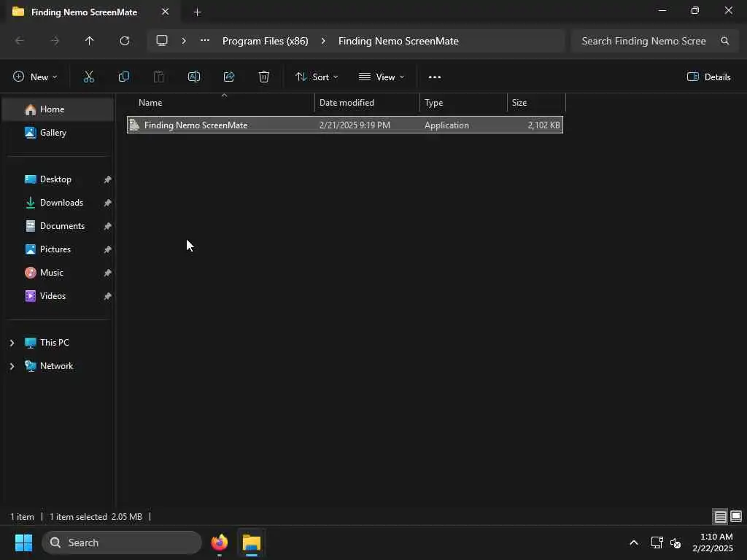Click the Delete trash can icon
747x560 pixels.
click(264, 77)
